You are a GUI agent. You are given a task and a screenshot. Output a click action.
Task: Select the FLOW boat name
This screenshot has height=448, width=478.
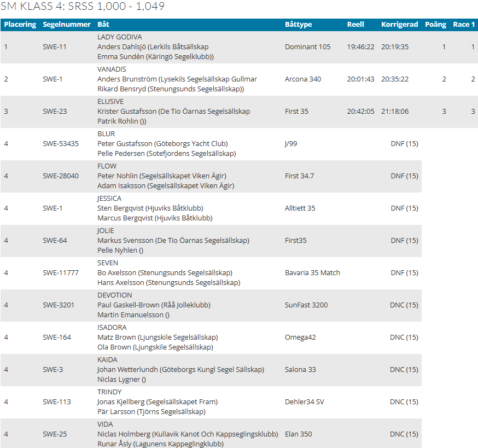tap(107, 166)
